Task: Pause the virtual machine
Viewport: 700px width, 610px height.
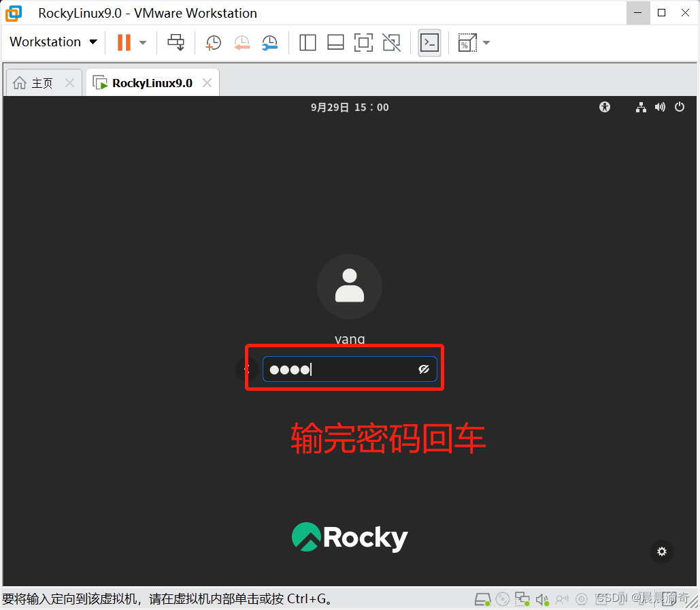Action: (x=124, y=42)
